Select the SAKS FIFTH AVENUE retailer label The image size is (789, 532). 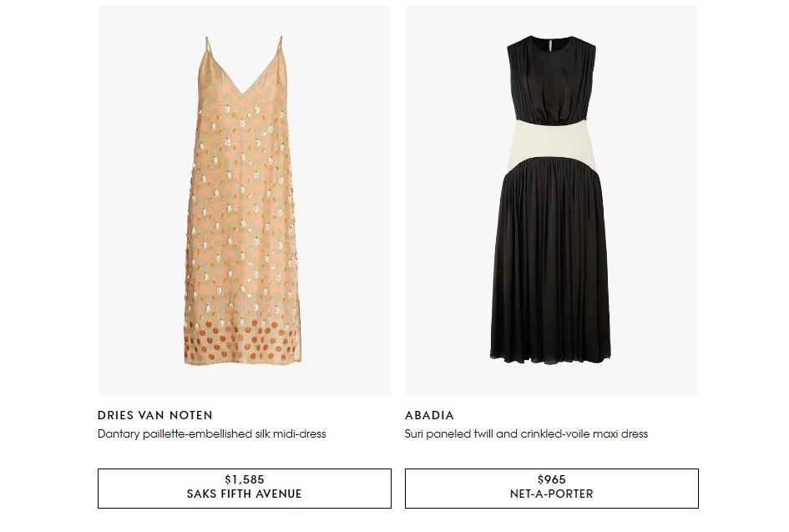click(x=244, y=494)
